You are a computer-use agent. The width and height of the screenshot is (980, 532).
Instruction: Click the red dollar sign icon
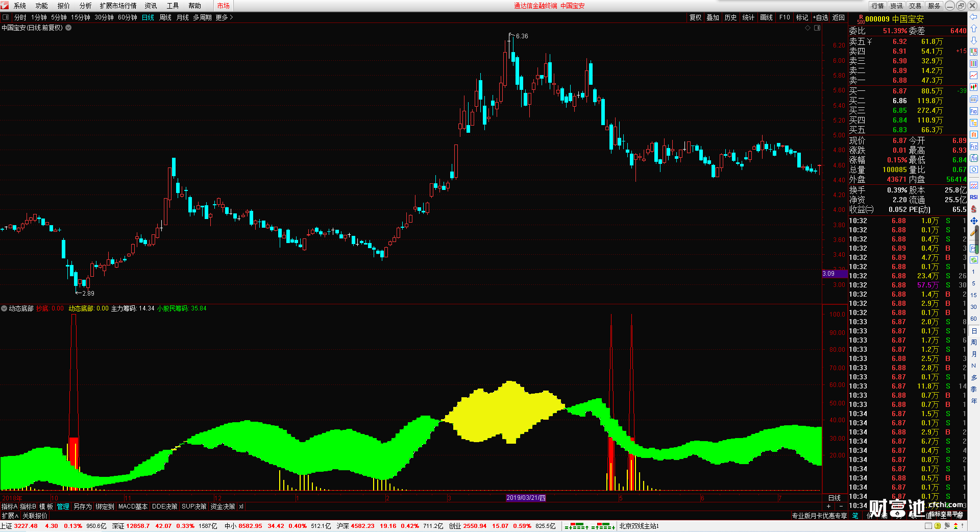pyautogui.click(x=973, y=209)
